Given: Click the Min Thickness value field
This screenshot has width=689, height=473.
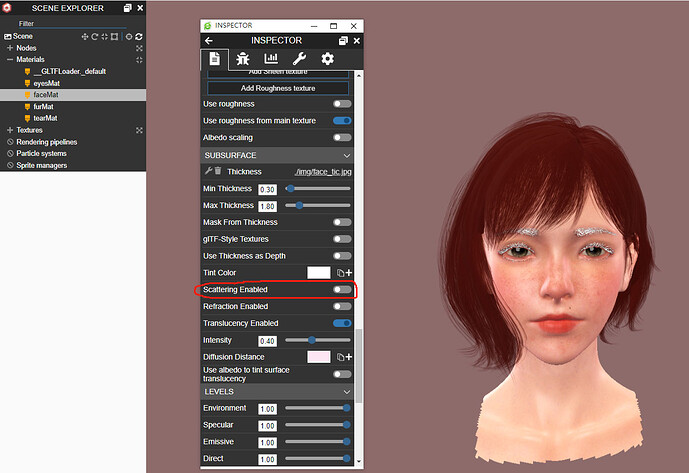Looking at the screenshot, I should [268, 189].
